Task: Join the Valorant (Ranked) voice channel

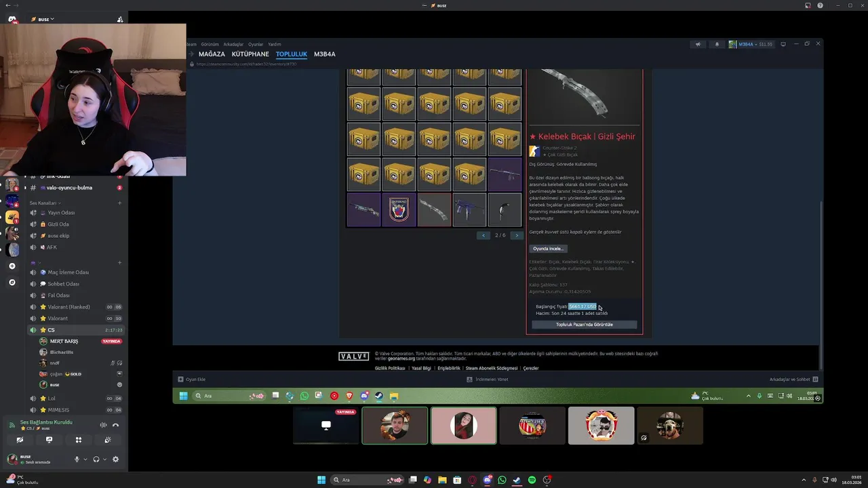Action: click(76, 307)
